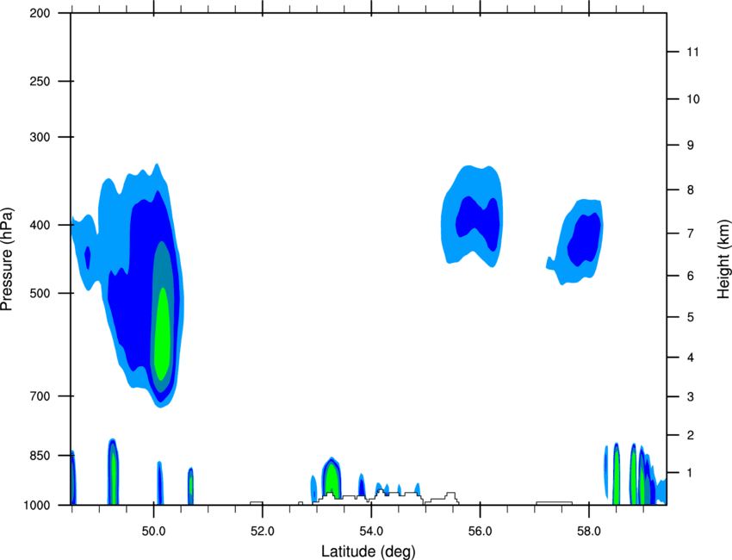This screenshot has height=560, width=732.
Task: Click height tick label 11
Action: pyautogui.click(x=692, y=52)
